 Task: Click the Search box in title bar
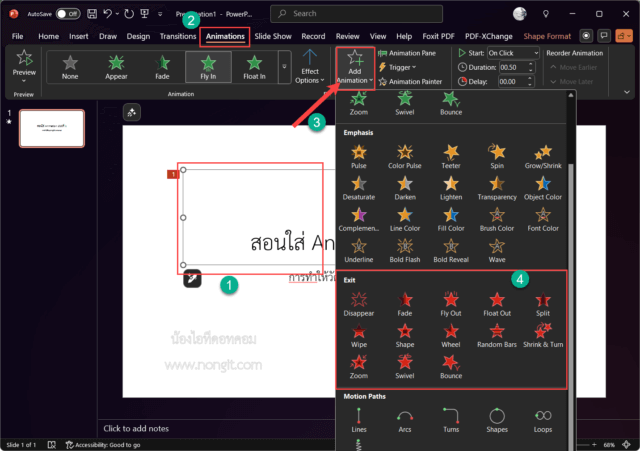(x=356, y=14)
